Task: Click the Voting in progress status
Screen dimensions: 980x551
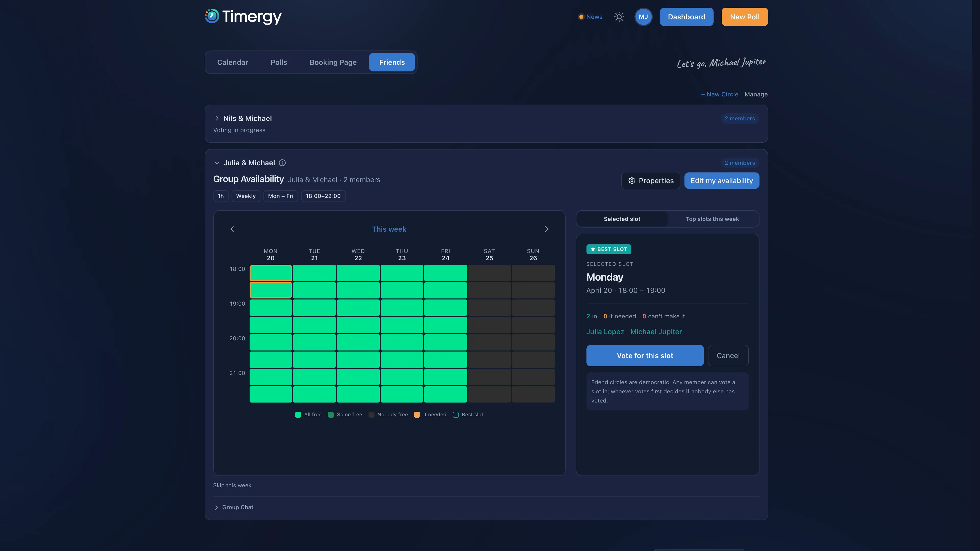Action: (239, 130)
